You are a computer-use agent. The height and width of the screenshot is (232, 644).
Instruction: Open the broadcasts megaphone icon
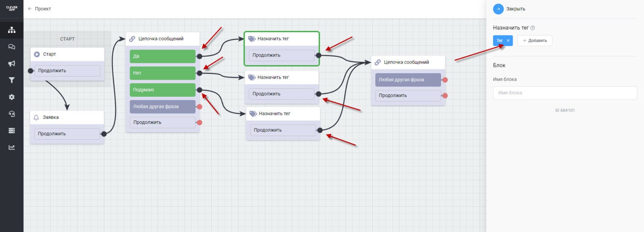[x=12, y=64]
